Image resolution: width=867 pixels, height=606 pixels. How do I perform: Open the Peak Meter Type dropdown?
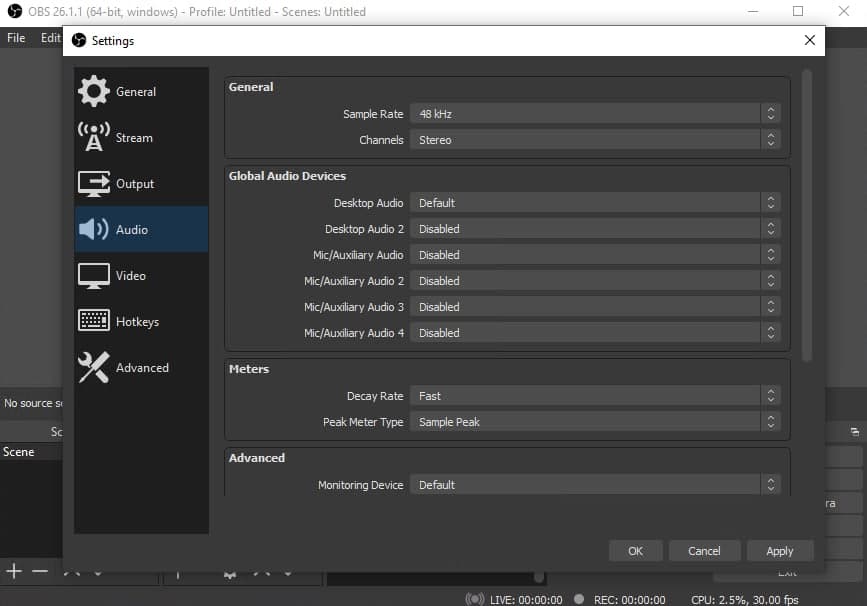point(595,422)
